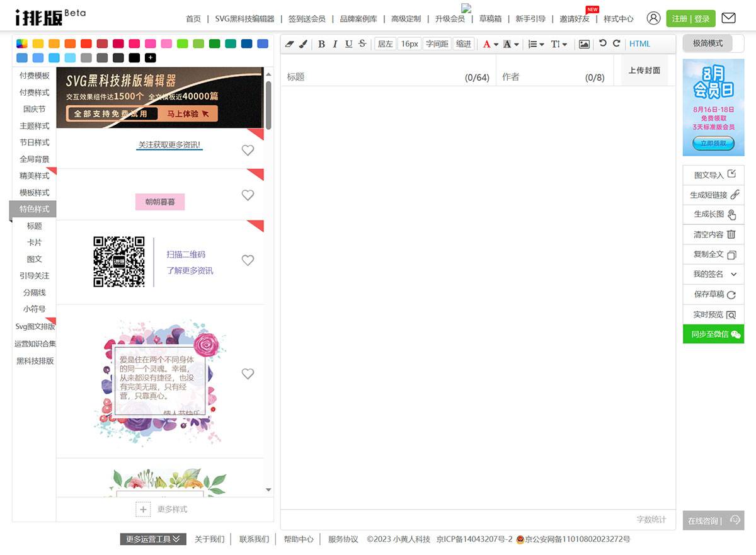Click the redo arrow in the toolbar
Viewport: 756px width, 555px height.
(x=616, y=43)
